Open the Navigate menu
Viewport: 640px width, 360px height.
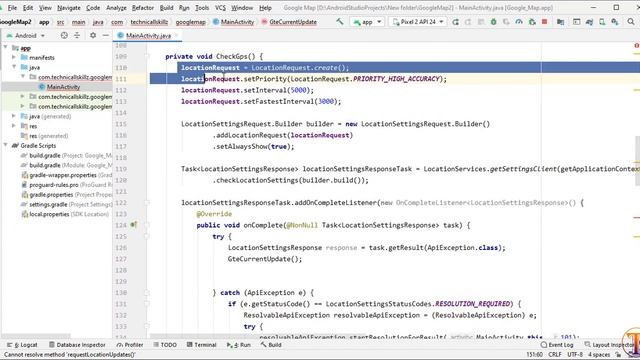click(x=69, y=8)
